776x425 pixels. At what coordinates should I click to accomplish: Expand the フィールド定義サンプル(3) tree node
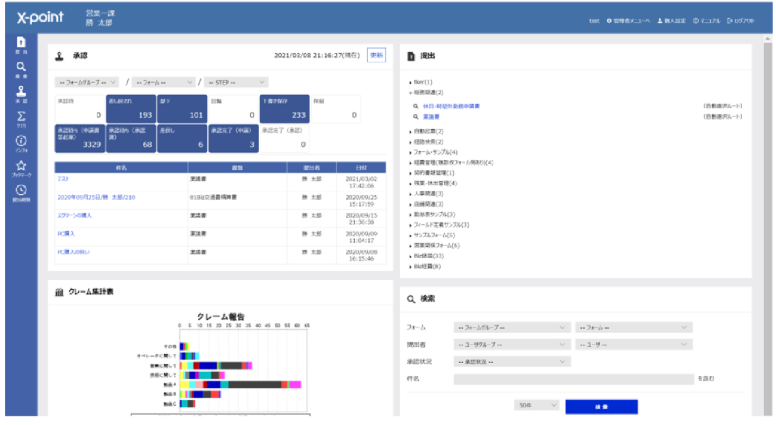[x=410, y=225]
